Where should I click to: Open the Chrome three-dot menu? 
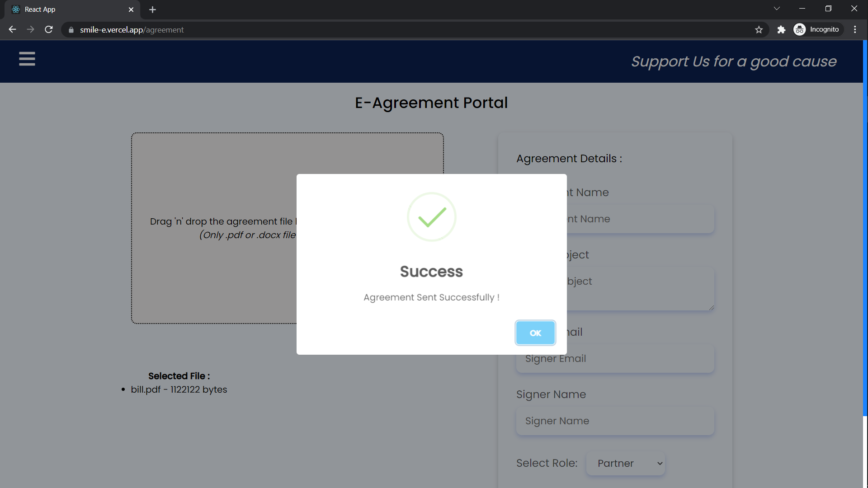855,29
